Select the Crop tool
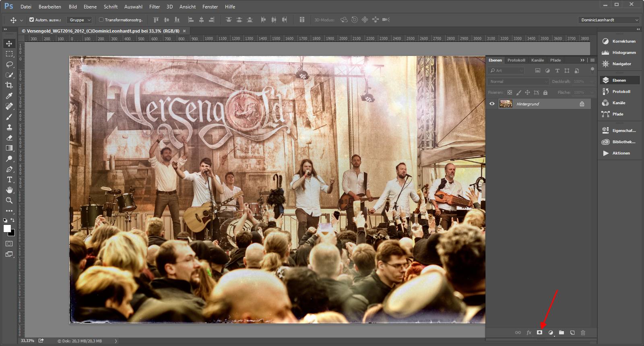Screen dimensions: 644x346 click(9, 85)
